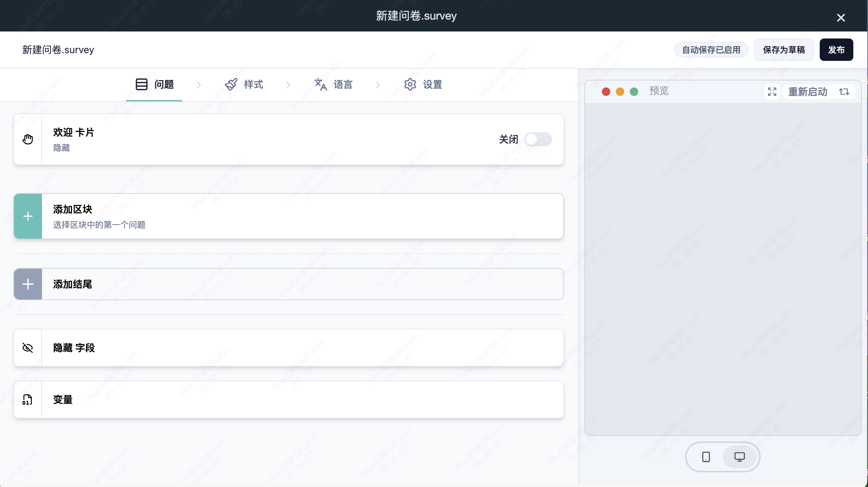868x487 pixels.
Task: Click text 选择区块中的第一个问题
Action: point(99,225)
